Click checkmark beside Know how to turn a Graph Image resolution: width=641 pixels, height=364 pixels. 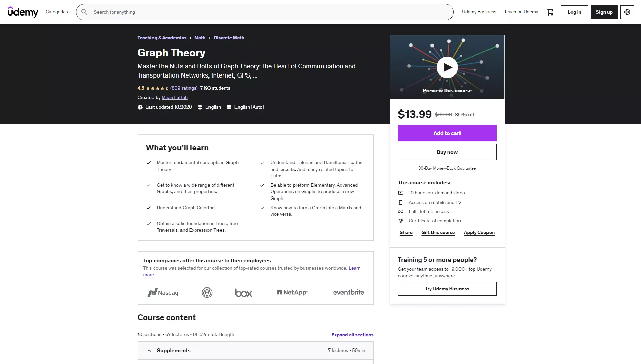(262, 208)
